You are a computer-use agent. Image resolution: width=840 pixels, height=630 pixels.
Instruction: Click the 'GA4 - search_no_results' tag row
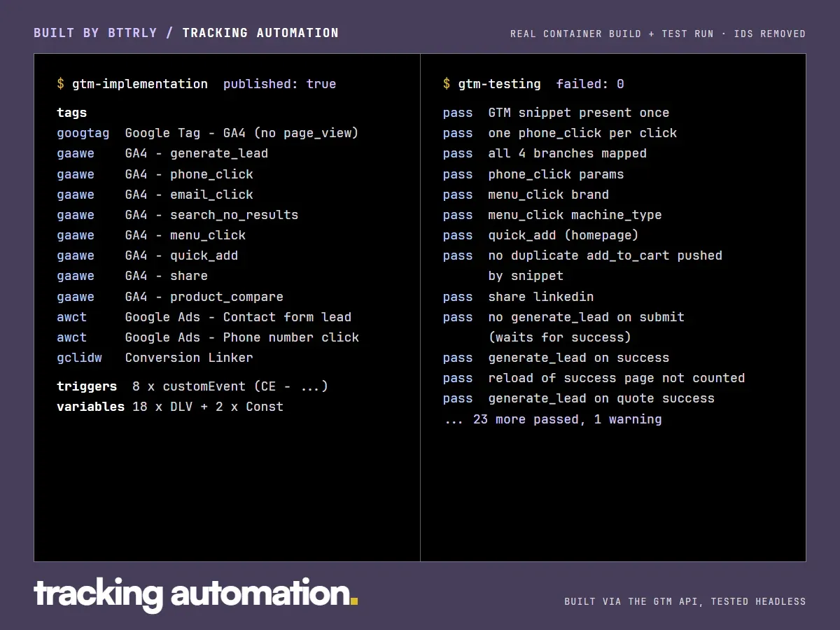[177, 215]
